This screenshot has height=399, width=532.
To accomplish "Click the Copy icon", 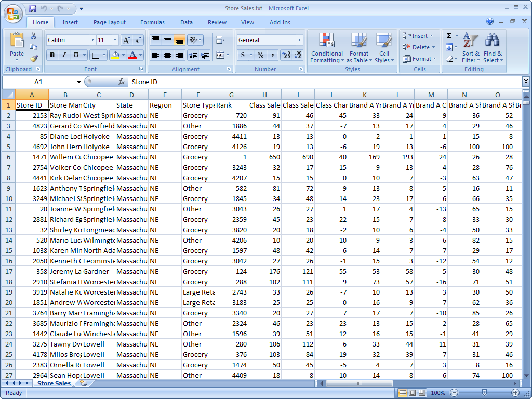I will [33, 47].
